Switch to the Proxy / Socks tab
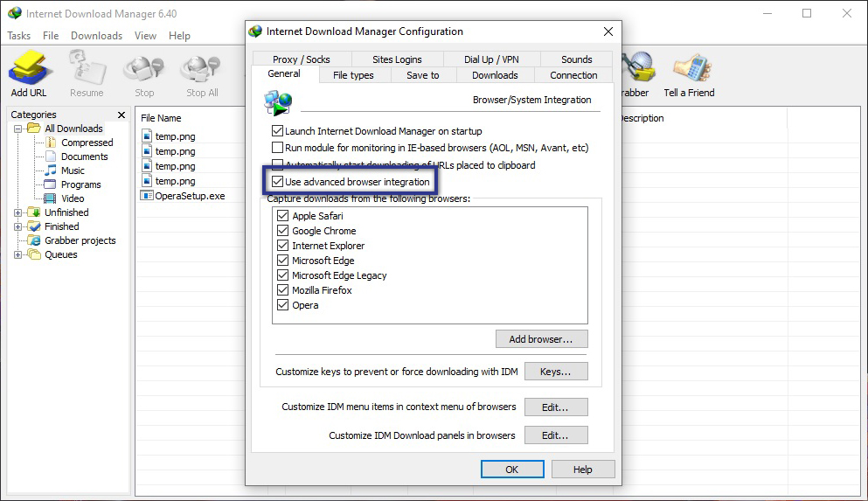Screen dimensions: 868x501 (302, 59)
